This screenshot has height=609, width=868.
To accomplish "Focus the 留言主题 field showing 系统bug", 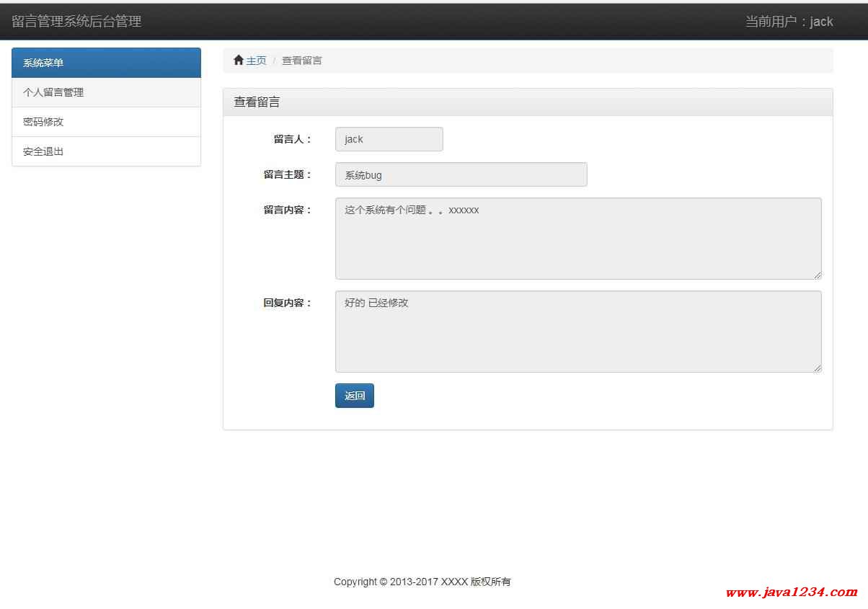I will 461,174.
